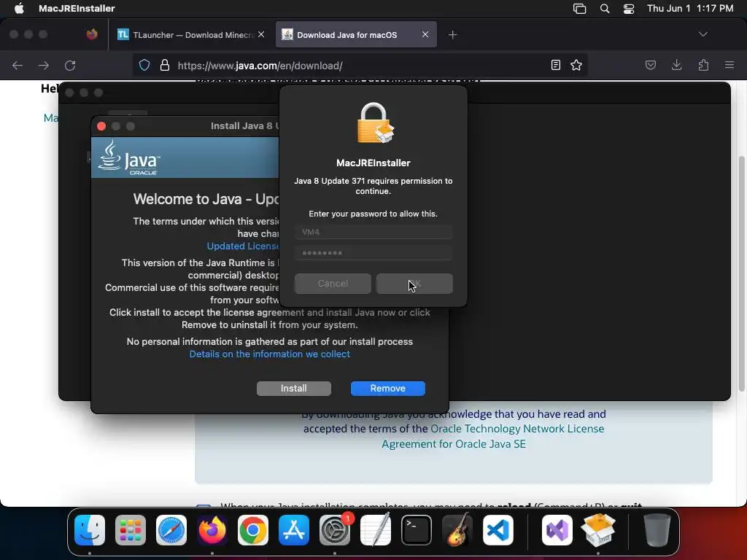Click Remove in Java installer window
The width and height of the screenshot is (747, 560).
click(388, 389)
